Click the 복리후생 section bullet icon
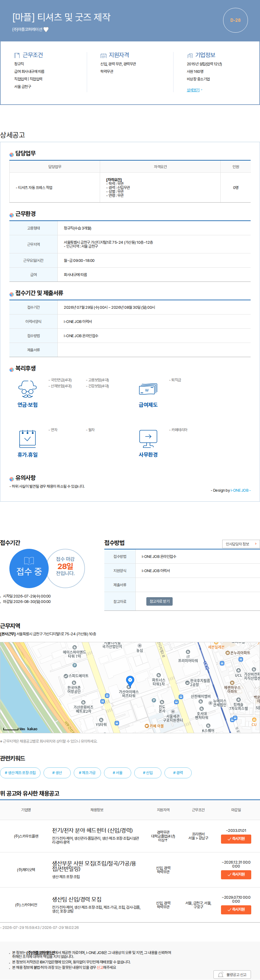Image resolution: width=260 pixels, height=980 pixels. [x=11, y=370]
